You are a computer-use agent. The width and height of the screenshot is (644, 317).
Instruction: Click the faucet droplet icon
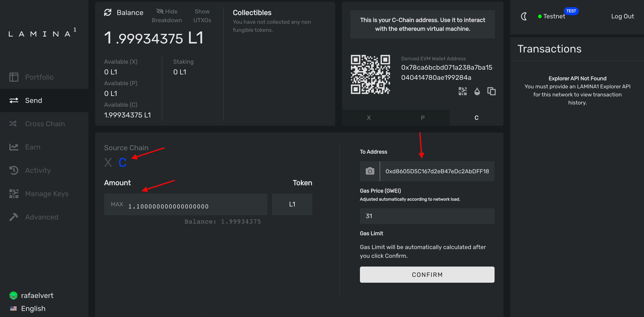pos(477,91)
